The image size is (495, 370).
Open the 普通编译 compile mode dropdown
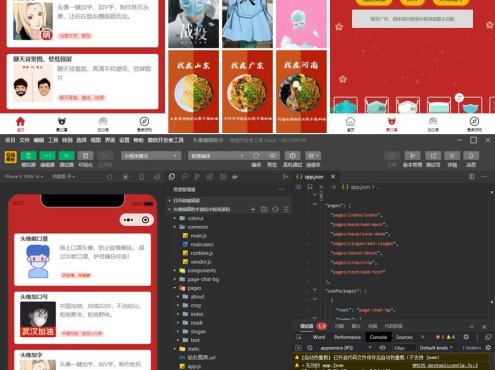[217, 156]
